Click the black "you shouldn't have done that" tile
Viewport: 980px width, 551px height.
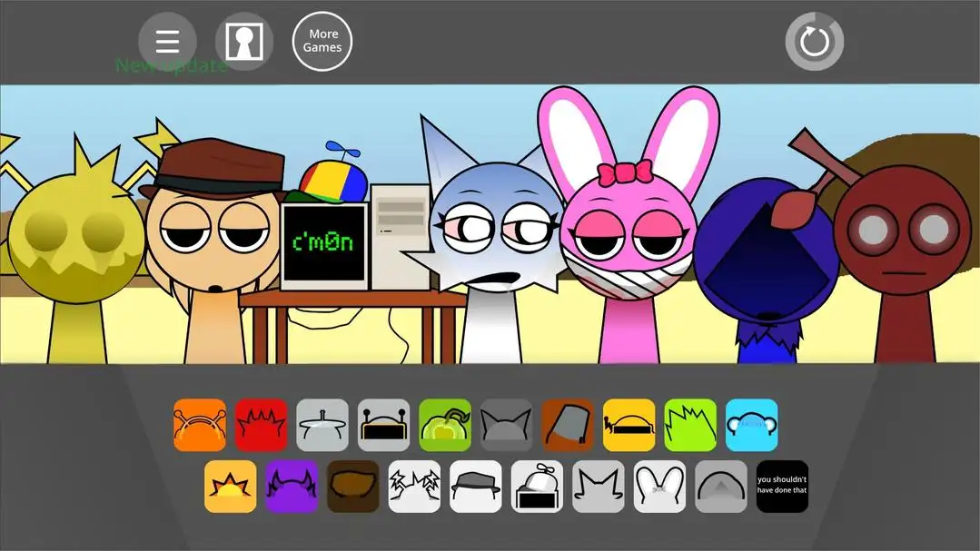tap(782, 487)
